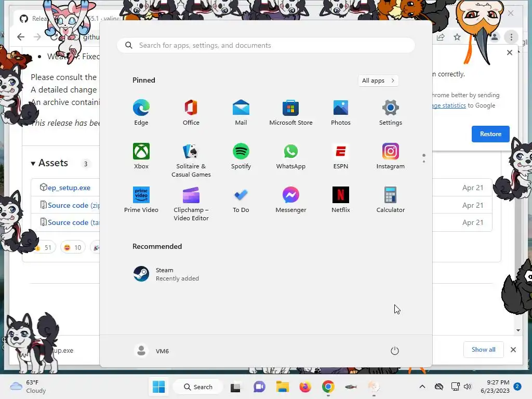Launch Spotify
The height and width of the screenshot is (399, 532).
tap(241, 156)
